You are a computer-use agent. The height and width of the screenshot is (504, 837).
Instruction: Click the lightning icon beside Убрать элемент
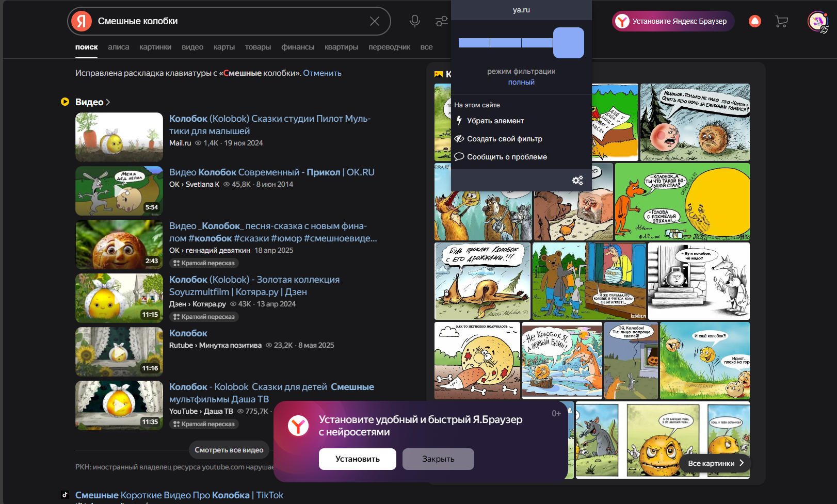click(459, 120)
